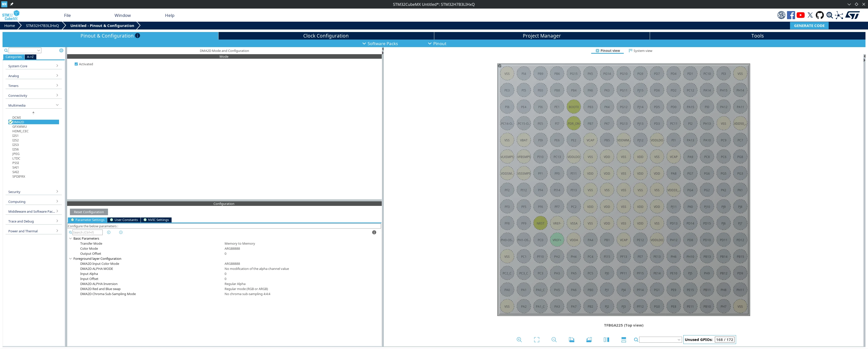
Task: Select JPEG in the Multimedia list
Action: (16, 154)
